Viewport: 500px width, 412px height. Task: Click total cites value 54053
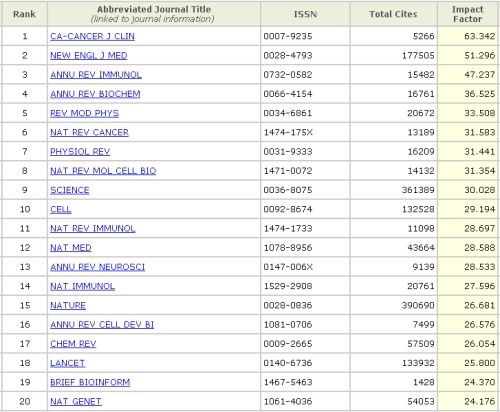(x=421, y=401)
